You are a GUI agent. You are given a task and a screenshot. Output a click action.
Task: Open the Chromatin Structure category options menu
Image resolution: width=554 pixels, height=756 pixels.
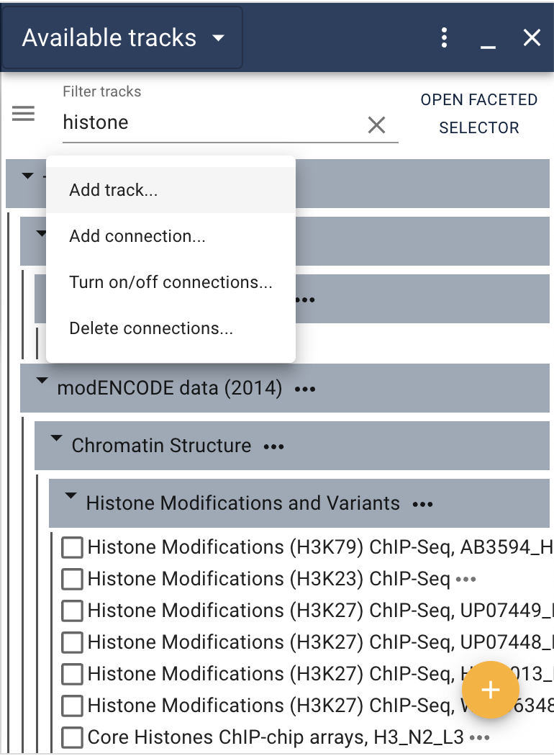coord(273,447)
